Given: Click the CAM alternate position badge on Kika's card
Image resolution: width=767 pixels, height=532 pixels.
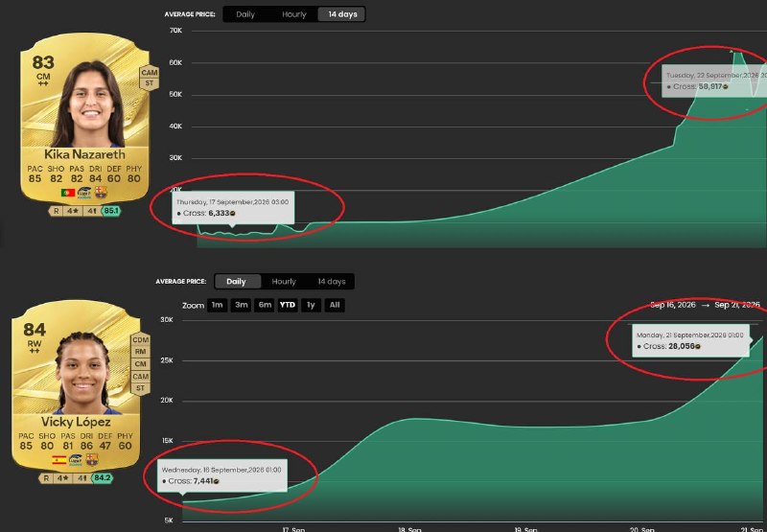Looking at the screenshot, I should point(150,72).
